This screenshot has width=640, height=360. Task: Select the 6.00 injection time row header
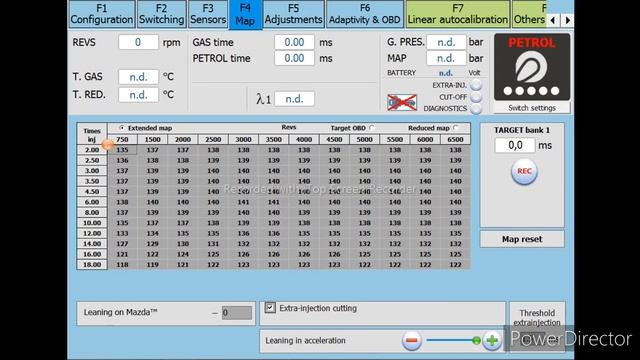[x=92, y=202]
